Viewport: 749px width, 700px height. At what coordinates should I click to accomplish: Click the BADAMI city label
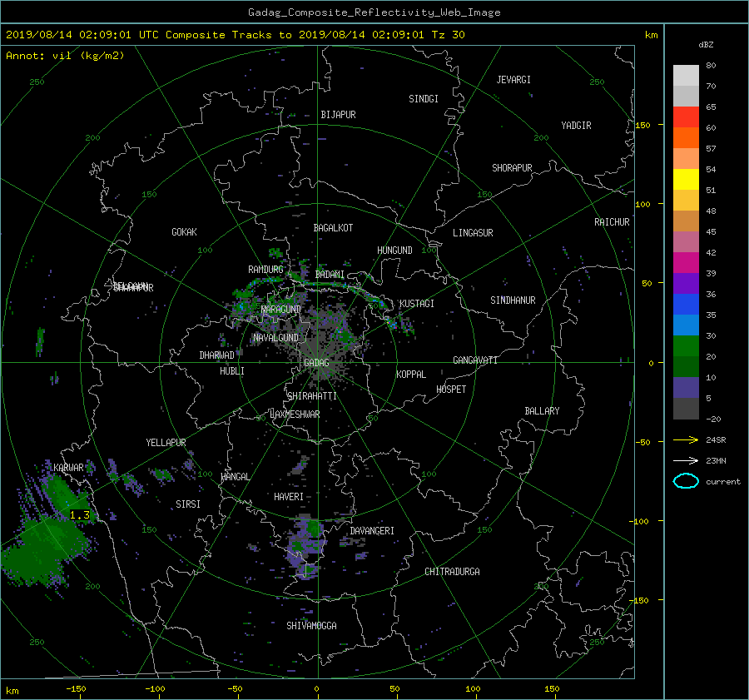(x=330, y=275)
